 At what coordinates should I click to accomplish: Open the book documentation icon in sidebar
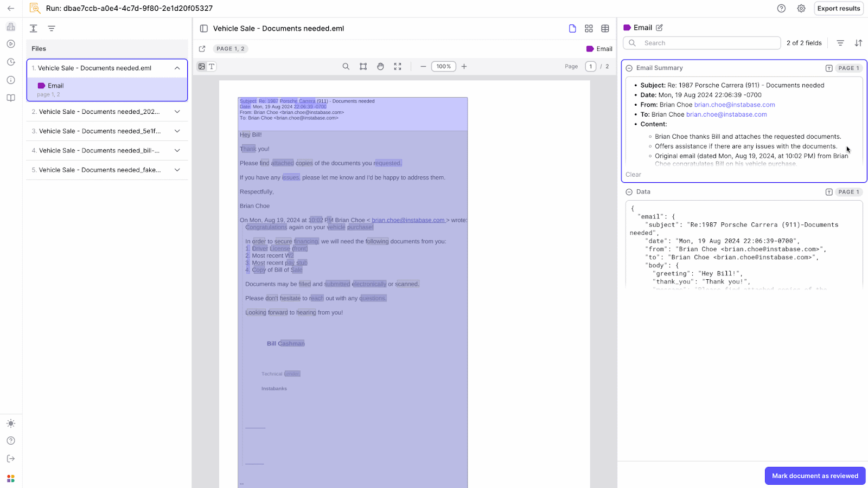pos(11,98)
